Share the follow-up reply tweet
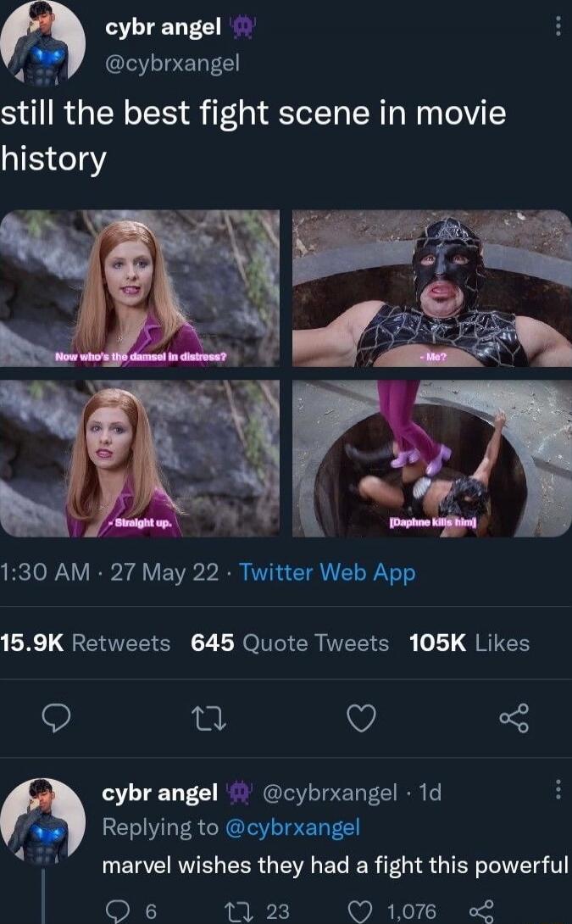The width and height of the screenshot is (572, 924). pyautogui.click(x=480, y=911)
